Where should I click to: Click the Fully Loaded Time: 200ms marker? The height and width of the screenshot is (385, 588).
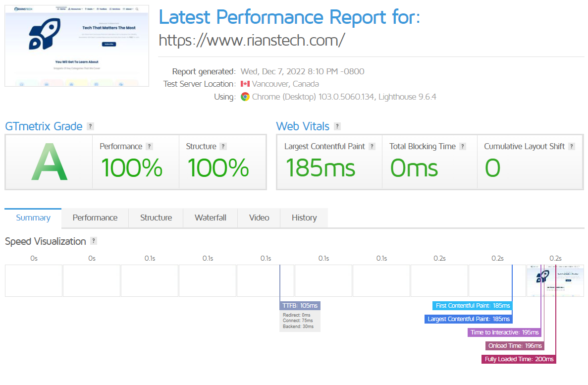519,359
